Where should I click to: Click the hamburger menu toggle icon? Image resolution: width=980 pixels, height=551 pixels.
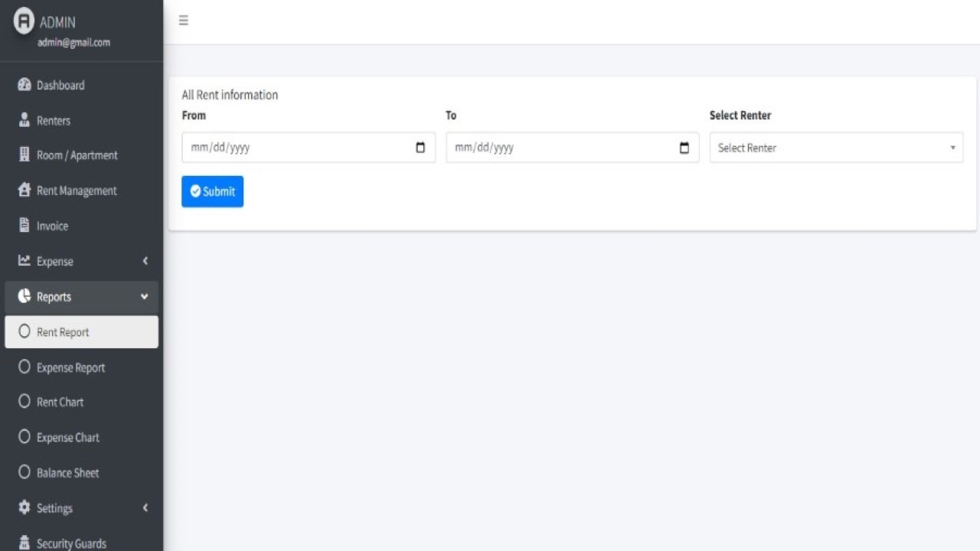click(184, 21)
